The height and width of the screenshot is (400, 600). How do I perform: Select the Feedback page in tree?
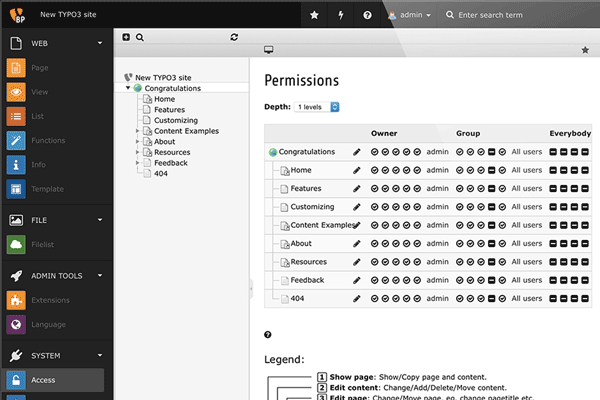(171, 163)
